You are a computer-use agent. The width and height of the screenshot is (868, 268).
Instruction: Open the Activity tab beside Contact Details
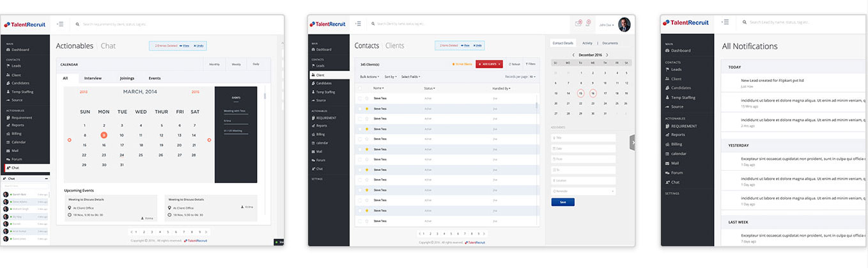pos(587,43)
